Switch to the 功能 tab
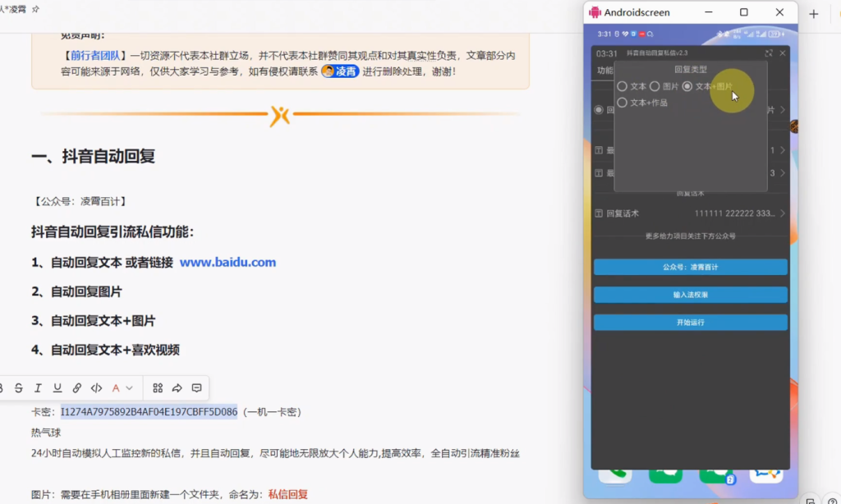 click(x=604, y=71)
